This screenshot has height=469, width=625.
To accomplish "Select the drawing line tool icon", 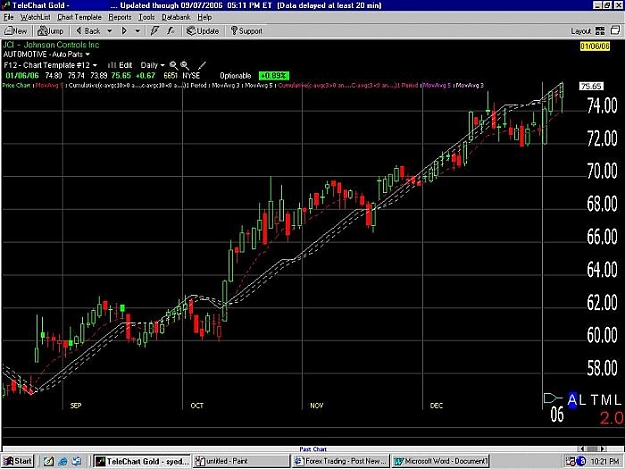I will click(202, 65).
